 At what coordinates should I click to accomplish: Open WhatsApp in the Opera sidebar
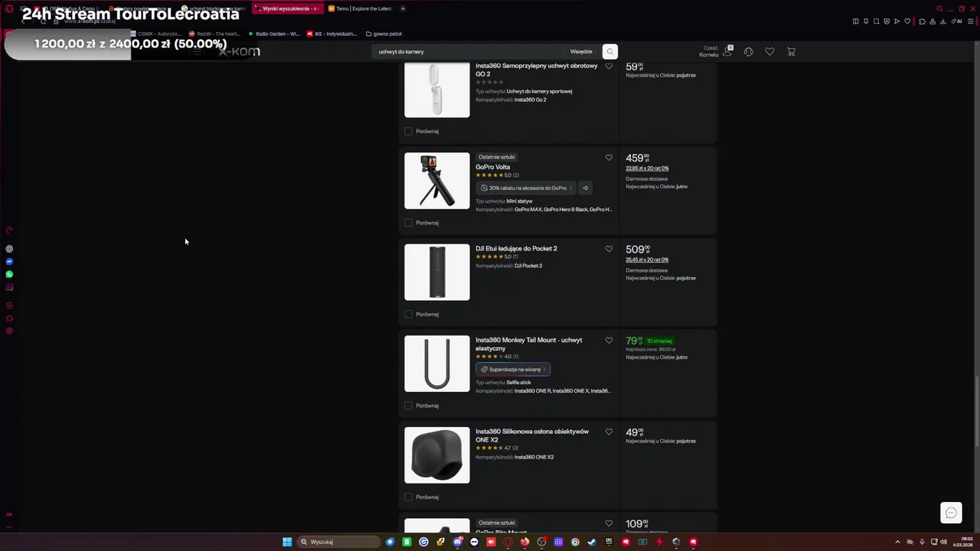9,274
